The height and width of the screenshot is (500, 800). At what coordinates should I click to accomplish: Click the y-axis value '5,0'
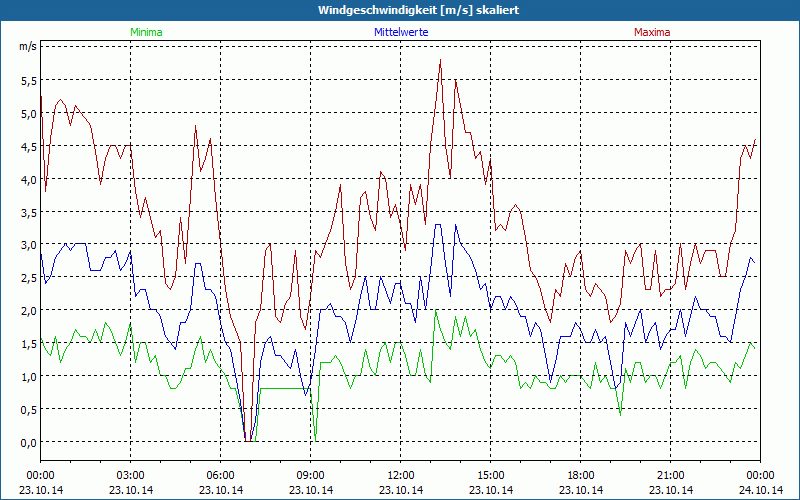(x=28, y=114)
